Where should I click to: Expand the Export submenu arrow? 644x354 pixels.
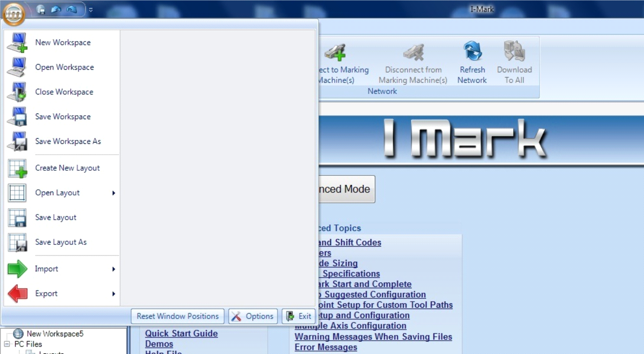pos(114,294)
